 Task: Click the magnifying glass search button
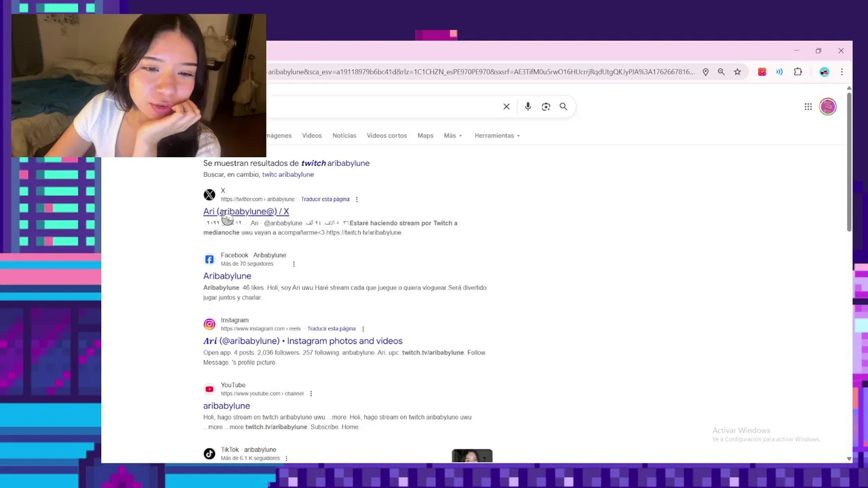pos(564,106)
